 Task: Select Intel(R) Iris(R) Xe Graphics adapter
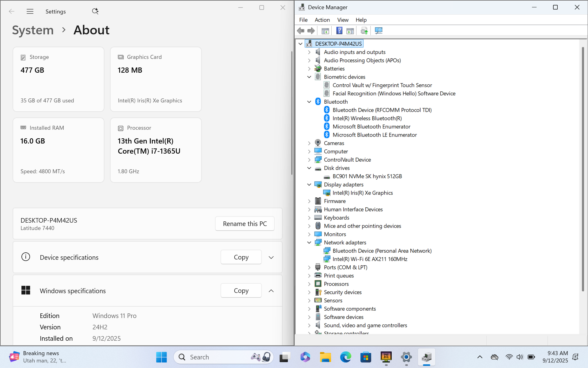(x=363, y=193)
